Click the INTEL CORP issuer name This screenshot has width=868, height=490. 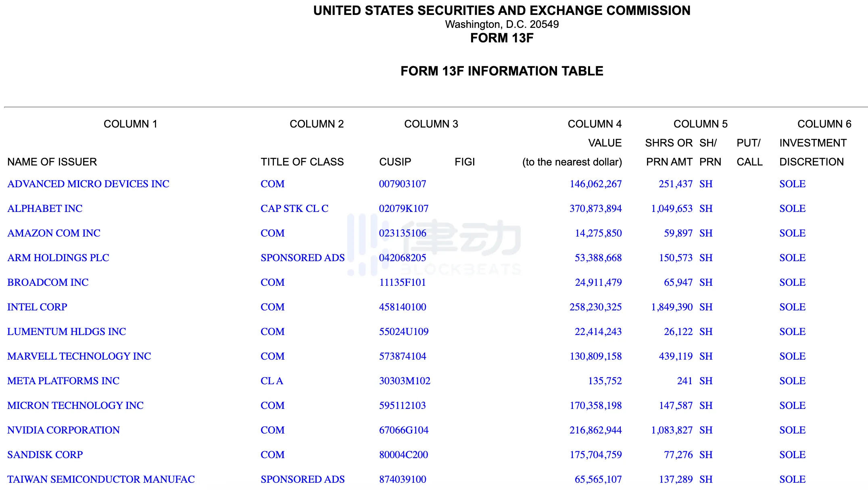[x=37, y=307]
